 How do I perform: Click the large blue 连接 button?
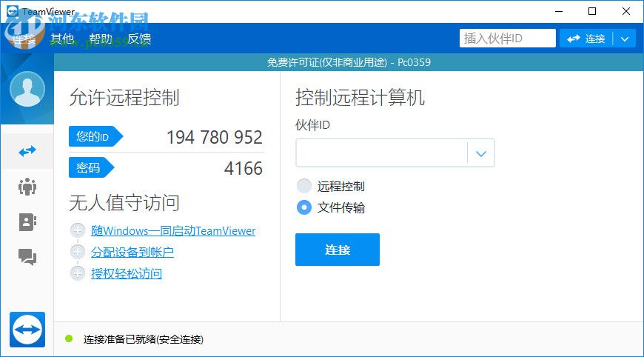pos(338,250)
